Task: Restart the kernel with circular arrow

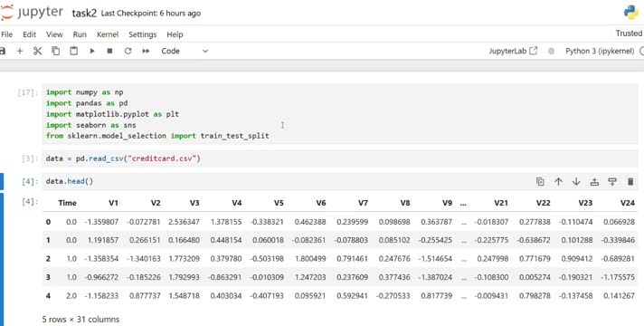Action: pyautogui.click(x=128, y=51)
